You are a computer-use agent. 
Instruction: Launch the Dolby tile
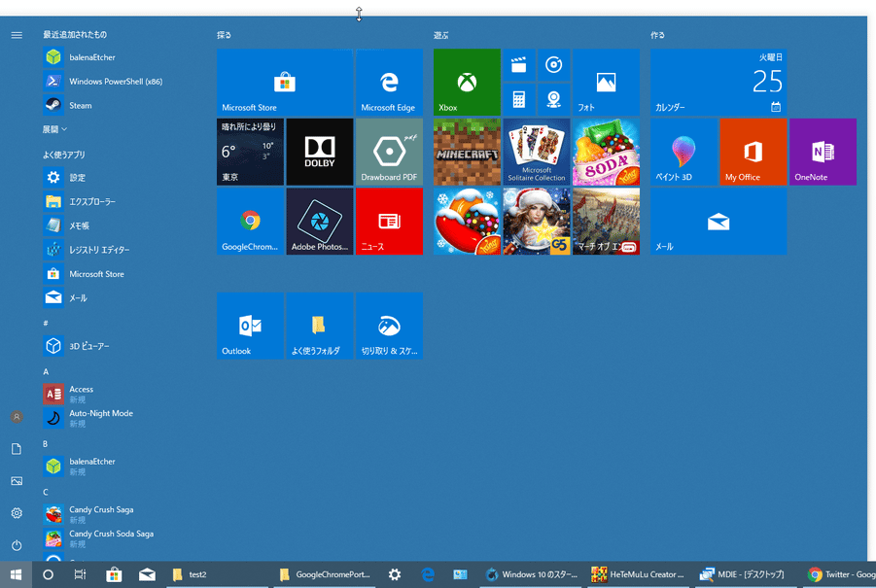tap(320, 152)
